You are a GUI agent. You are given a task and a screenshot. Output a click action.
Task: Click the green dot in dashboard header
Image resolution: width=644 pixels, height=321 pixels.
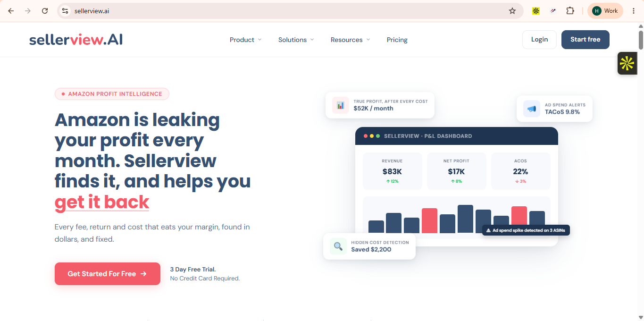click(378, 136)
